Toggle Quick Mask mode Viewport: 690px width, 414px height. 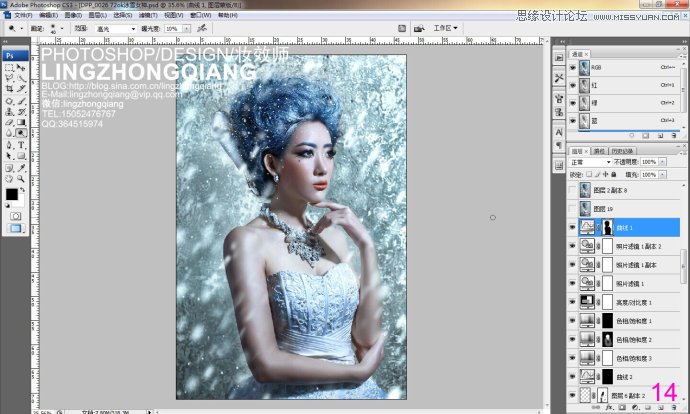pos(16,216)
